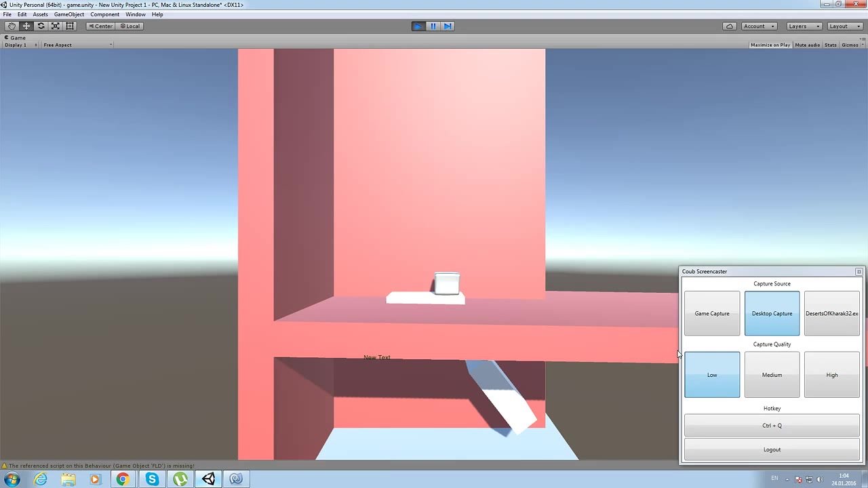
Task: Open Unity cloud services panel
Action: (729, 26)
